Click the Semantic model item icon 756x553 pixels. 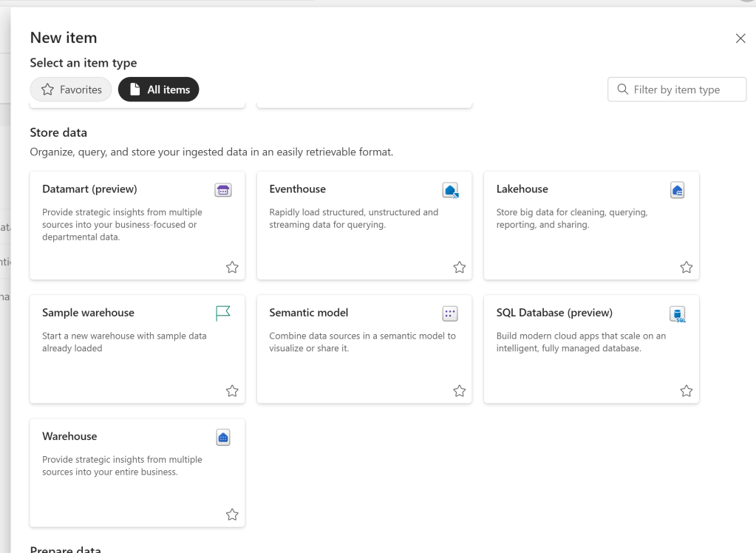[450, 313]
